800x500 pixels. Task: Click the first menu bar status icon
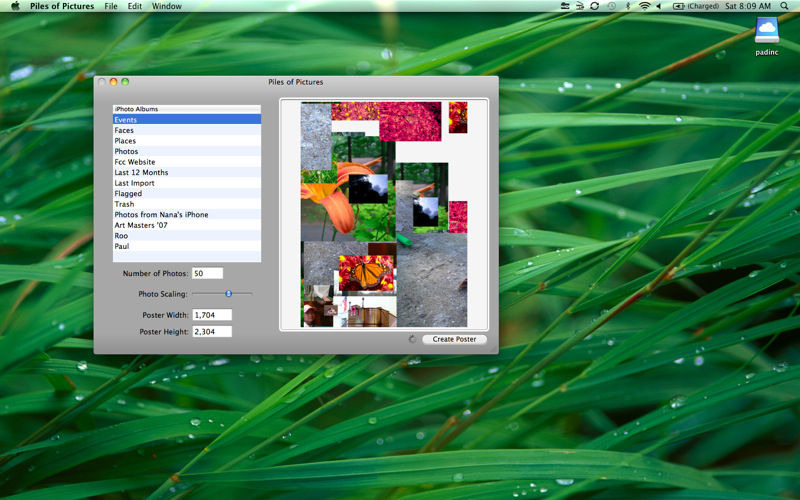[x=565, y=6]
